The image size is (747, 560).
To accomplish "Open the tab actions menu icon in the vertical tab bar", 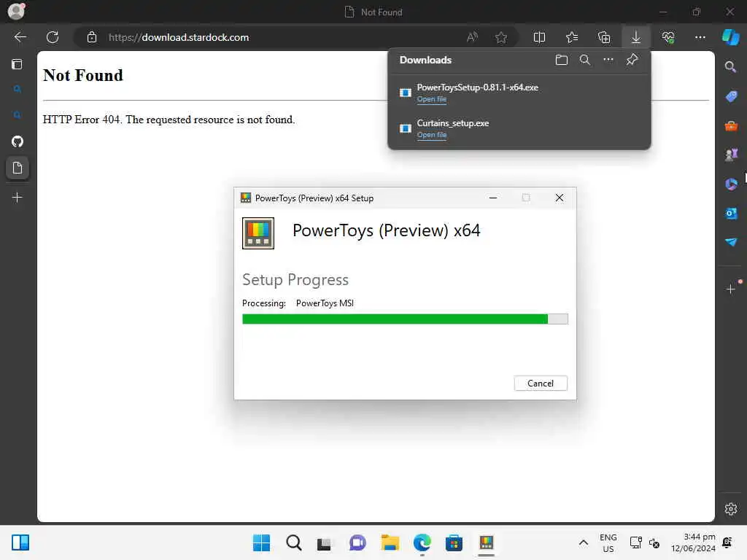I will point(18,64).
